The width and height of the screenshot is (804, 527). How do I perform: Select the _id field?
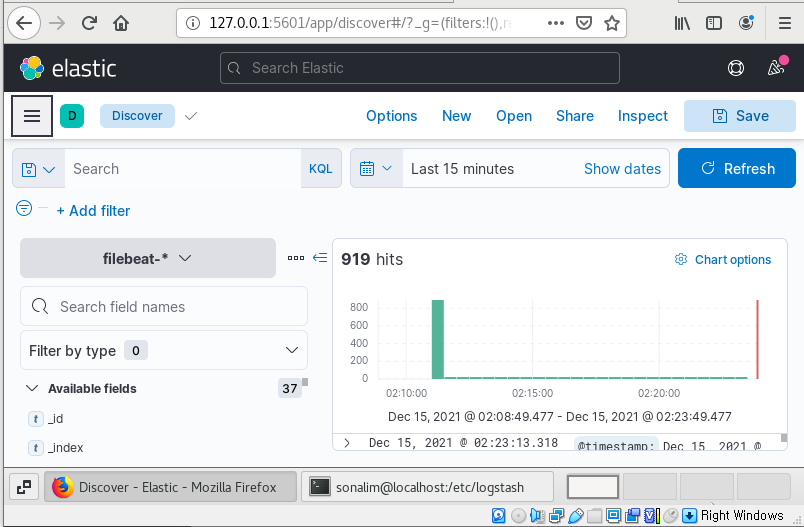tap(55, 419)
